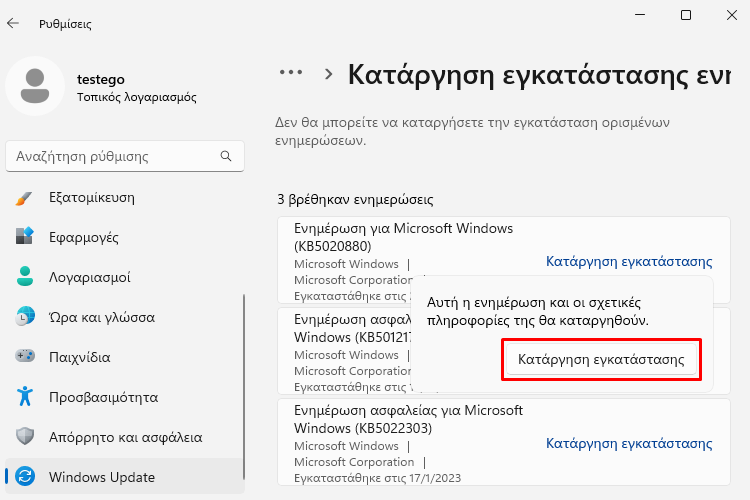The width and height of the screenshot is (750, 500).
Task: Focus the Αναζήτηση ρύθμισης search field
Action: pyautogui.click(x=125, y=156)
